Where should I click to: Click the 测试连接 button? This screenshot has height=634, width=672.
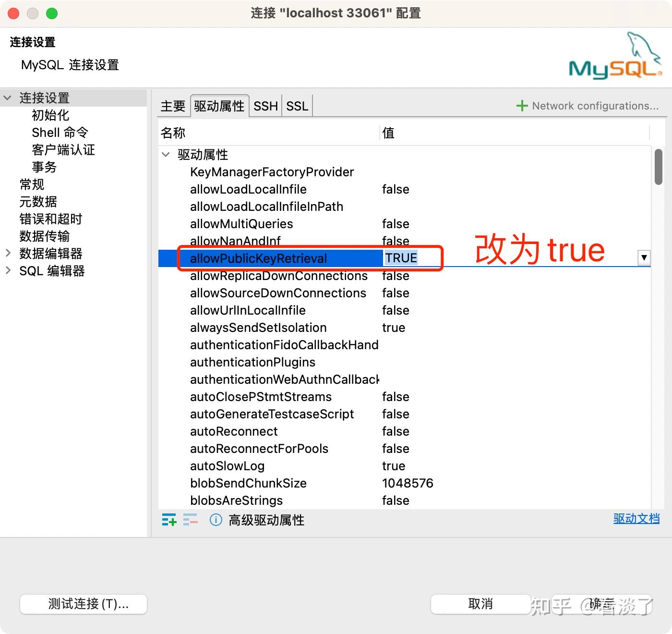click(x=83, y=604)
